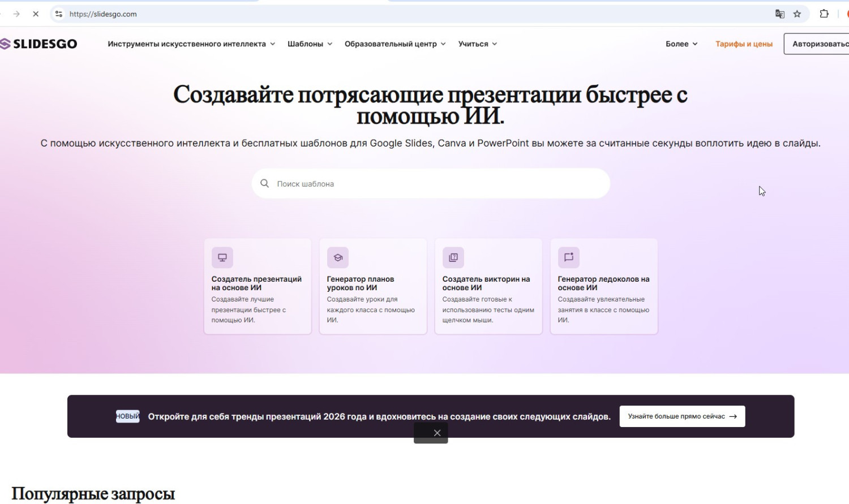View site information icon beside the URL

coord(58,14)
